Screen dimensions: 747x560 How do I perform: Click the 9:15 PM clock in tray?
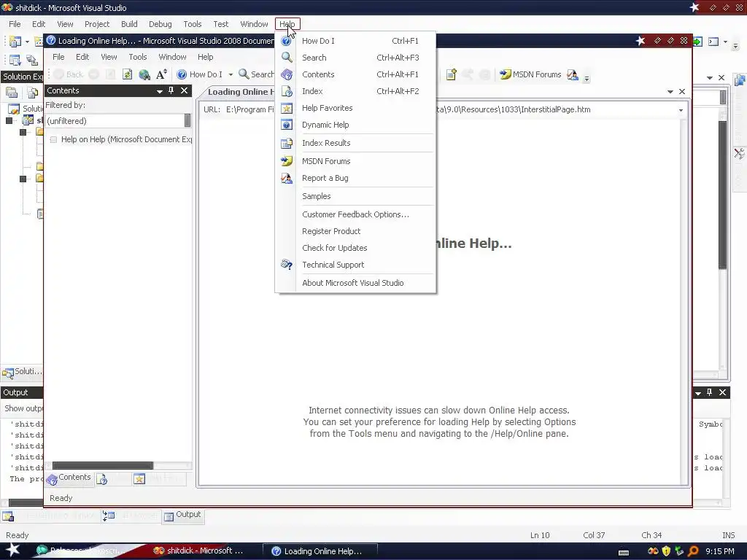point(720,551)
